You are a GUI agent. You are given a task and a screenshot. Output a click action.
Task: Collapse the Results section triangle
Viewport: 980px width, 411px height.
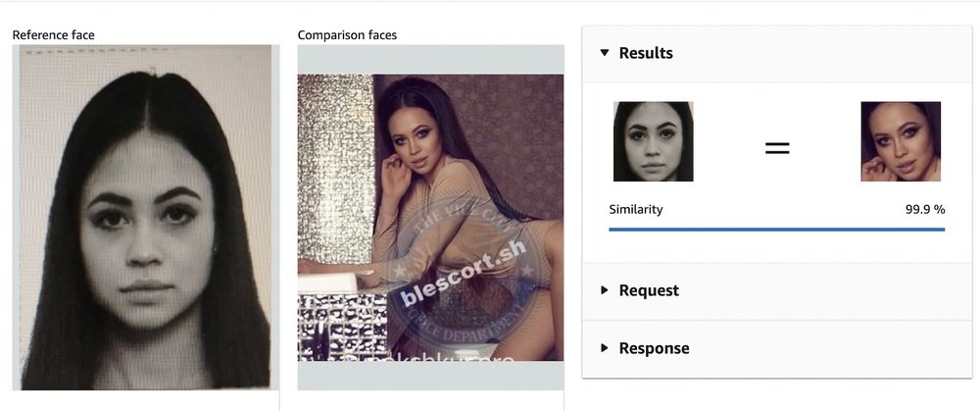click(604, 53)
